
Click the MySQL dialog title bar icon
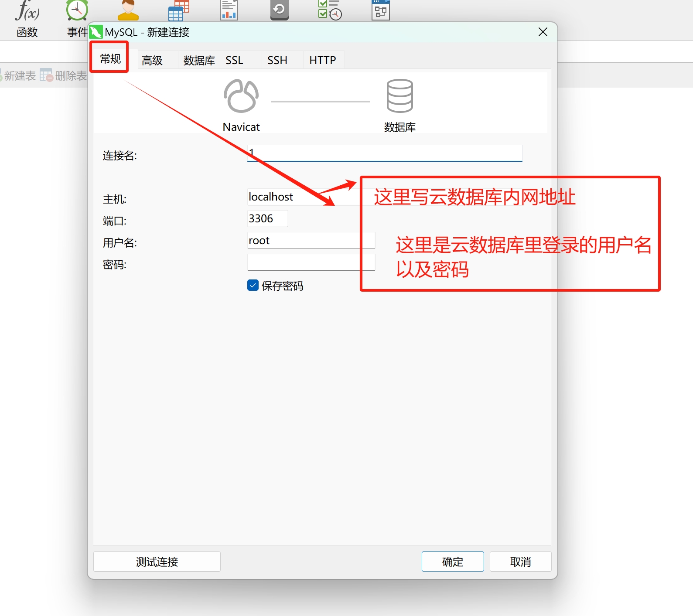click(96, 32)
